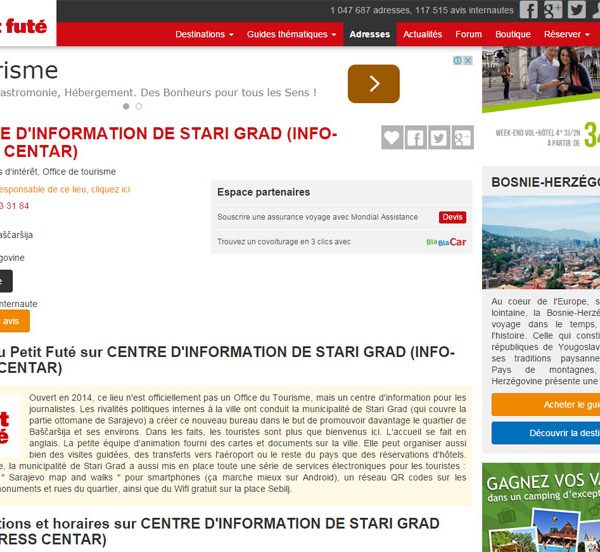
Task: Open the Boutique menu item
Action: 513,34
